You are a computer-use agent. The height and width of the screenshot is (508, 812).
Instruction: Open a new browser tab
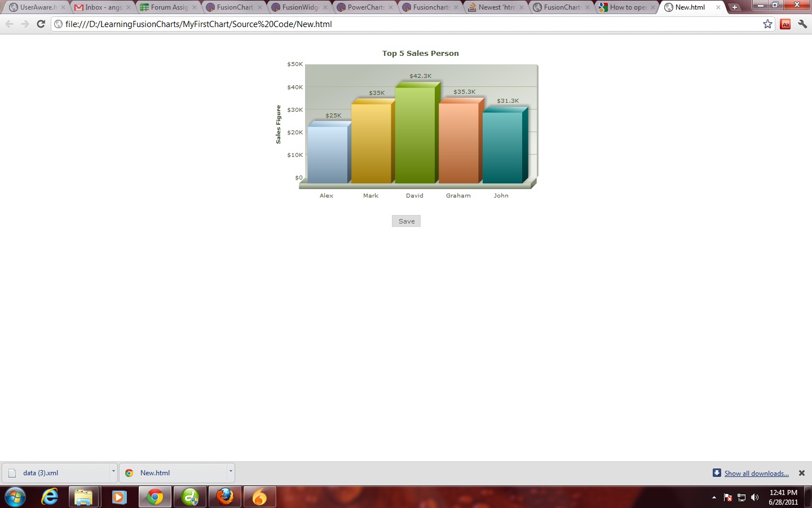click(x=734, y=7)
